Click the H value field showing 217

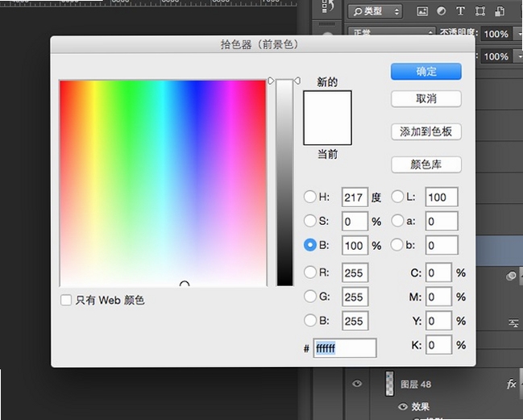(x=355, y=198)
